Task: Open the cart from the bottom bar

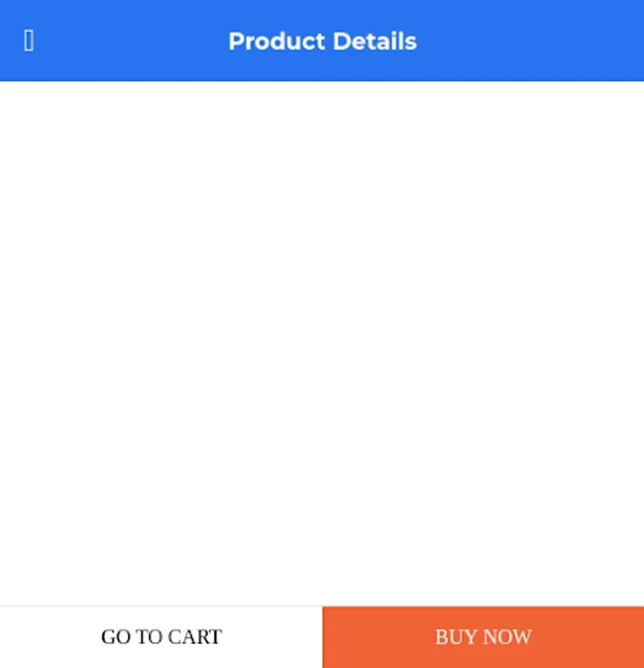Action: coord(161,637)
